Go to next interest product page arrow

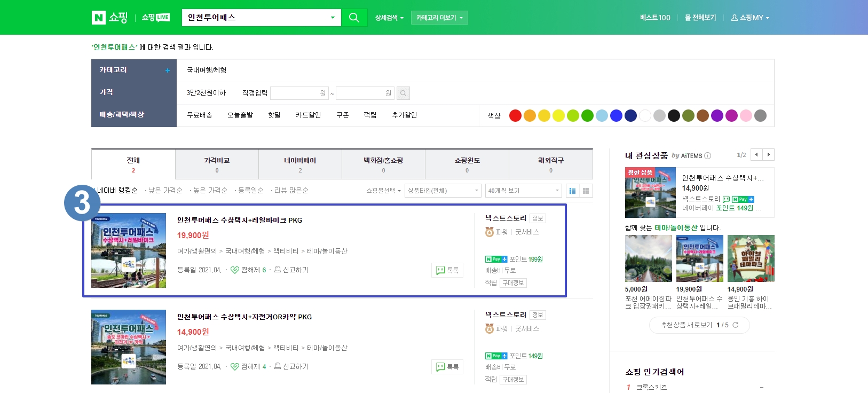point(769,155)
